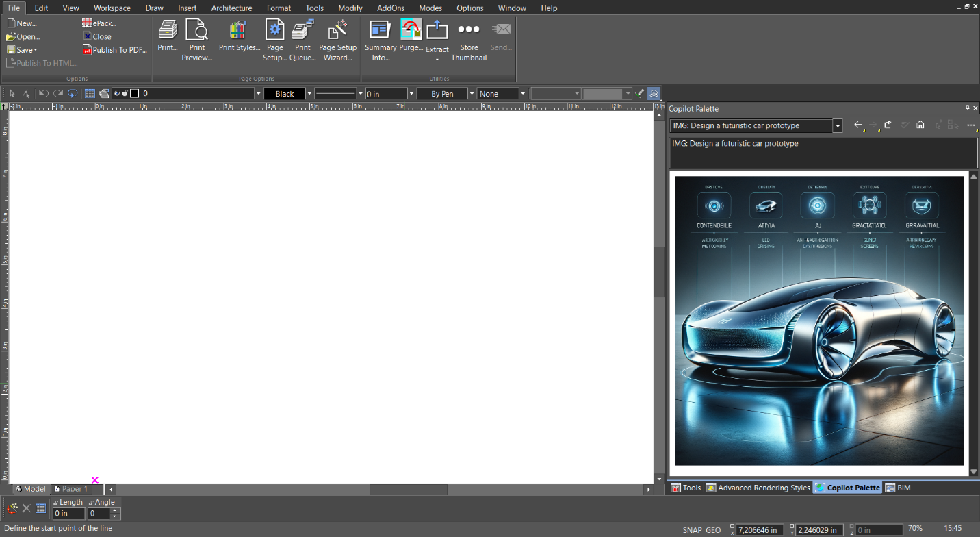This screenshot has height=537, width=980.
Task: Click the Select arrow tool in the toolbar
Action: (x=12, y=94)
